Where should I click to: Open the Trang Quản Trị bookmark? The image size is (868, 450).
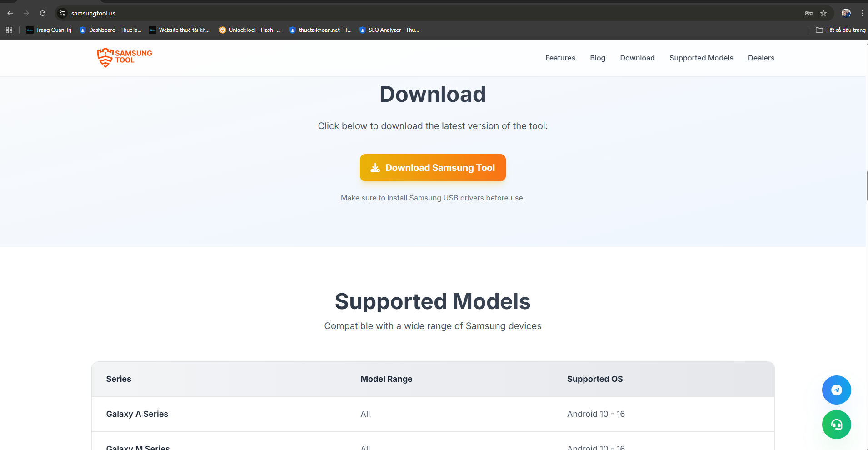49,30
